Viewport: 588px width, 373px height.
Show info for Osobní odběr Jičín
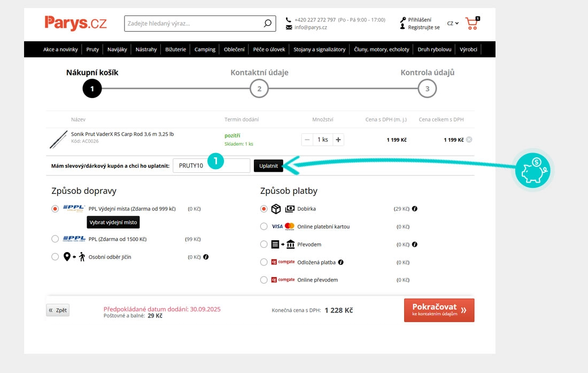(x=206, y=257)
